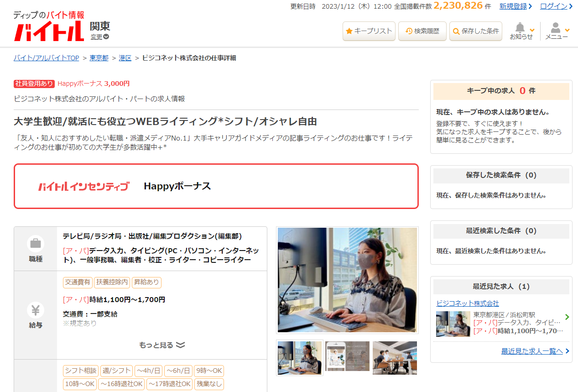Go to 港区 breadcrumb link

[125, 58]
